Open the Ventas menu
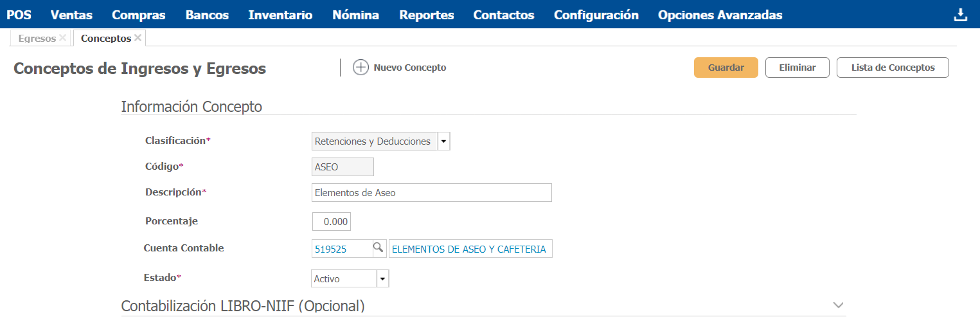 click(x=71, y=15)
